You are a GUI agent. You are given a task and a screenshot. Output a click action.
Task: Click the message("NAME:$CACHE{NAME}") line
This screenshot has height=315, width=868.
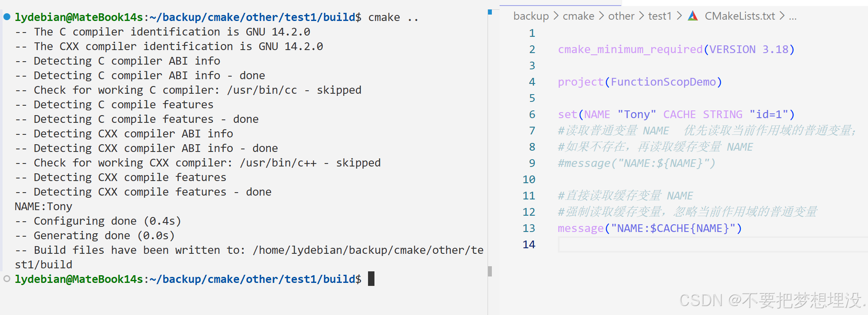coord(650,228)
